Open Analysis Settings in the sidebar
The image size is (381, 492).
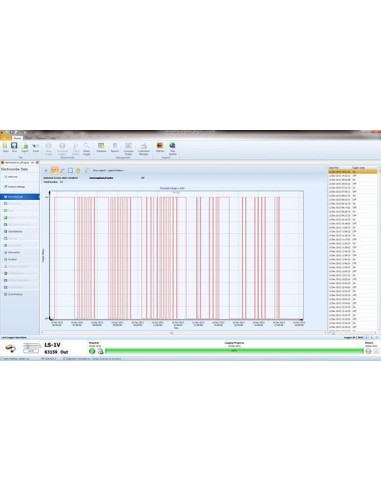point(20,187)
